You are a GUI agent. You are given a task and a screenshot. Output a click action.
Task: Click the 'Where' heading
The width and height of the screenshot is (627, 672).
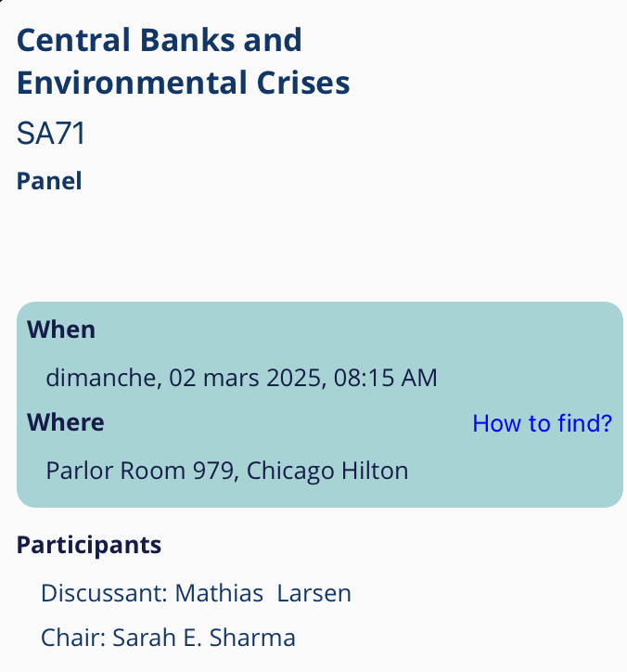coord(66,423)
